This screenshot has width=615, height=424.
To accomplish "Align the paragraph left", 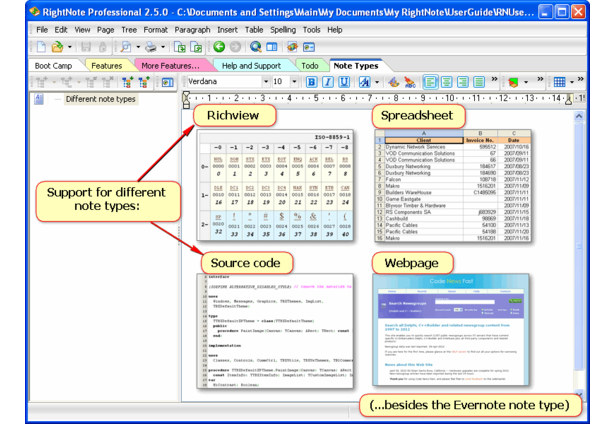I will 430,82.
